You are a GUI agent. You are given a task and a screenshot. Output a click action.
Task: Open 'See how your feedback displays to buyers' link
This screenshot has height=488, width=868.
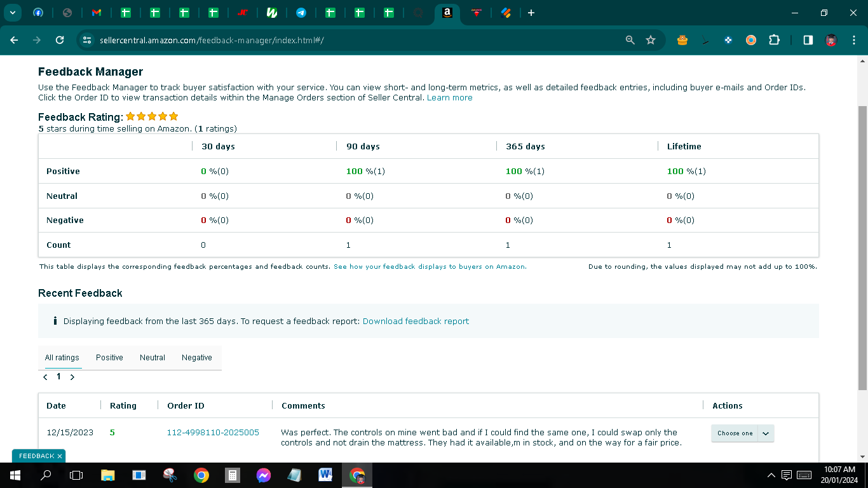tap(430, 267)
